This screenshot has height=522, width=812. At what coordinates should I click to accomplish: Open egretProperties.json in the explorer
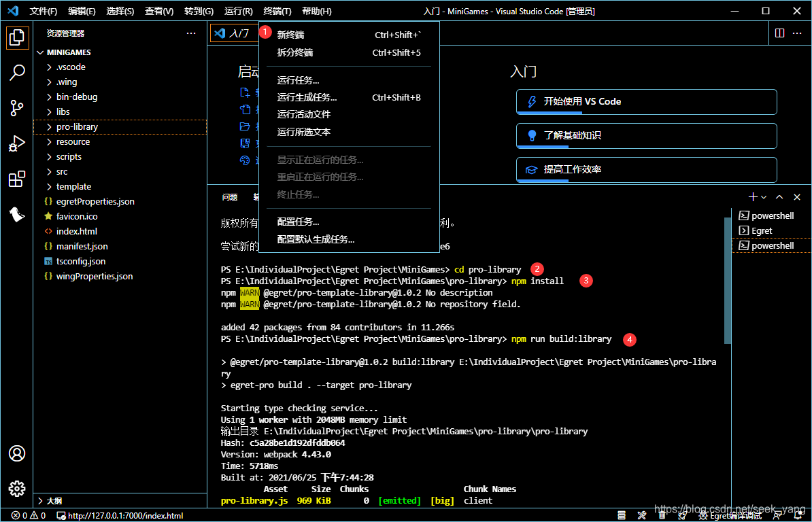(95, 202)
